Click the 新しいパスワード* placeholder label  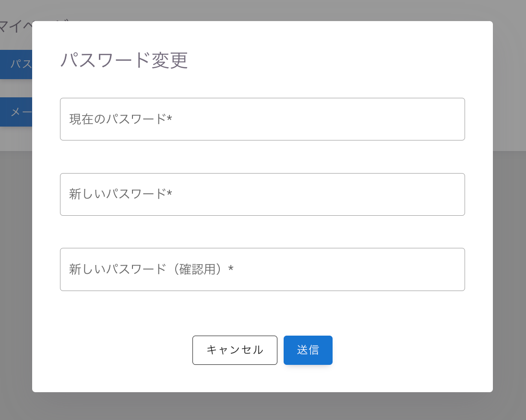(118, 194)
